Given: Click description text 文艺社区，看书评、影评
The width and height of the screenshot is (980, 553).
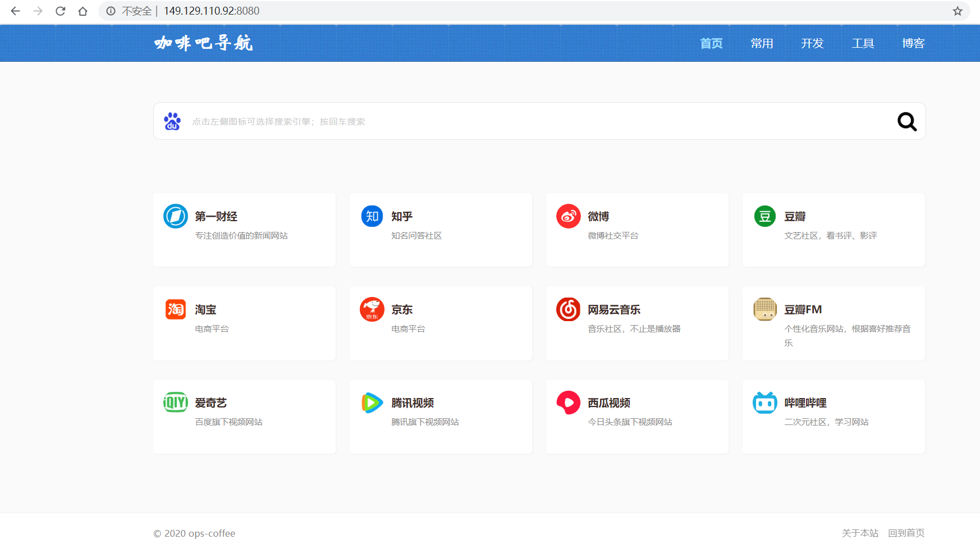Looking at the screenshot, I should pyautogui.click(x=831, y=236).
